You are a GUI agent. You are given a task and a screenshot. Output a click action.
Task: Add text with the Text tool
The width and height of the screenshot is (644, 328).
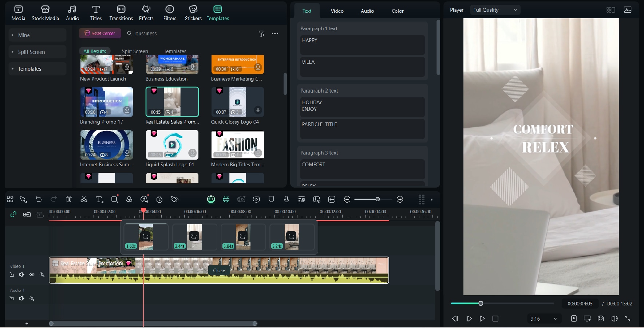point(99,199)
